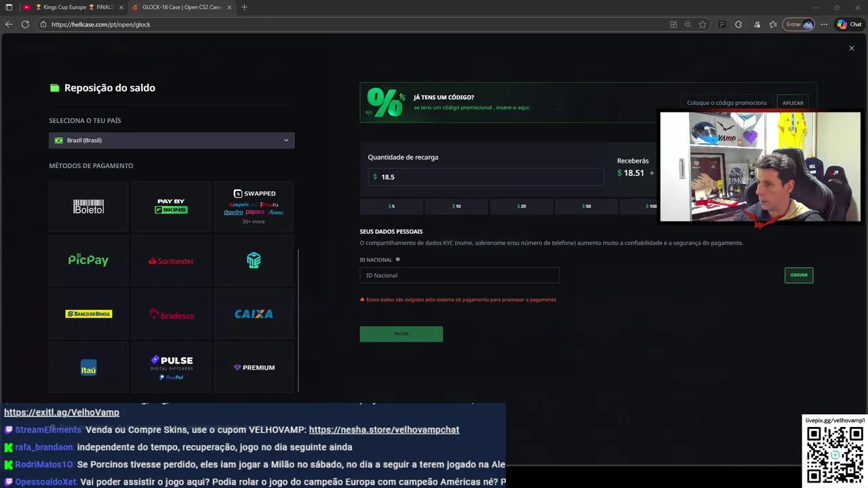This screenshot has width=868, height=488.
Task: Select Caixa bank payment option
Action: click(x=254, y=314)
